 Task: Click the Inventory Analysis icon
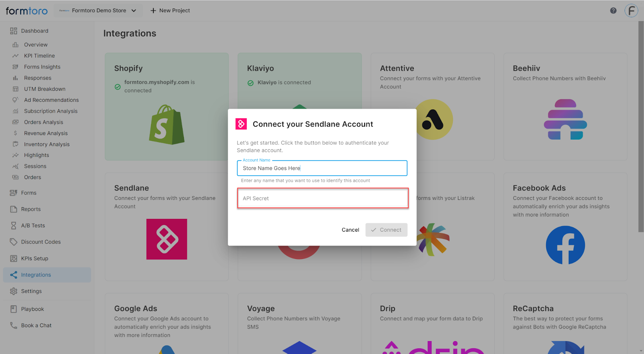[x=15, y=144]
